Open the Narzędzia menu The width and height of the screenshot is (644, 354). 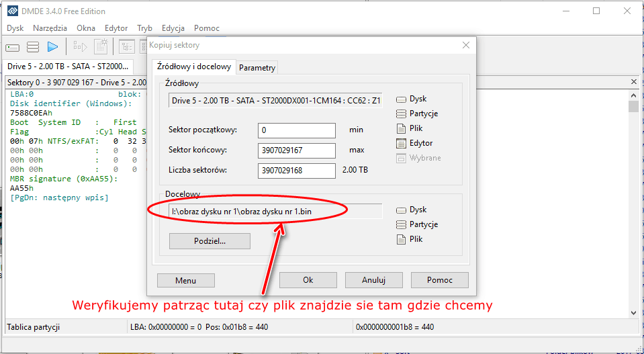click(x=50, y=28)
